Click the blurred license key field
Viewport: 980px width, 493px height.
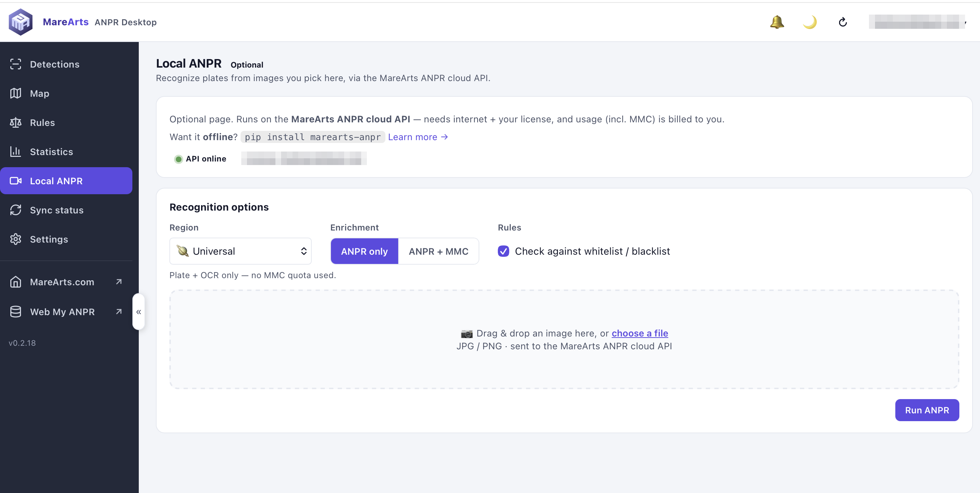pos(304,158)
